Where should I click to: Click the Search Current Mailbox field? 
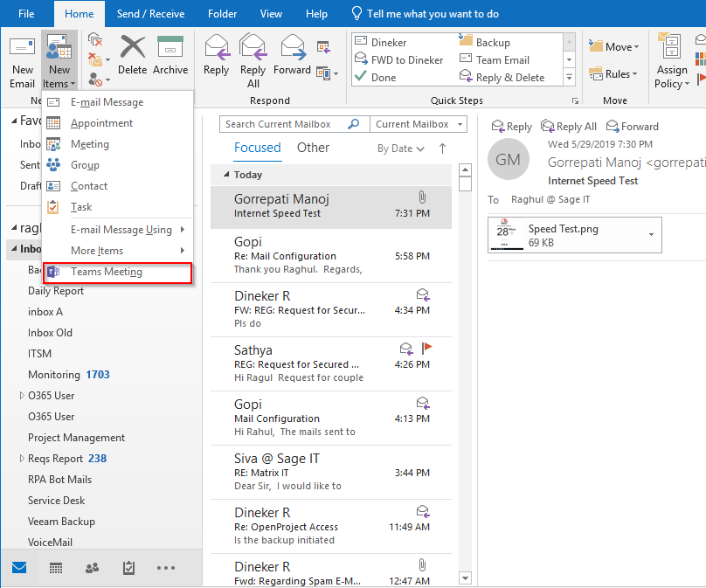[x=286, y=124]
